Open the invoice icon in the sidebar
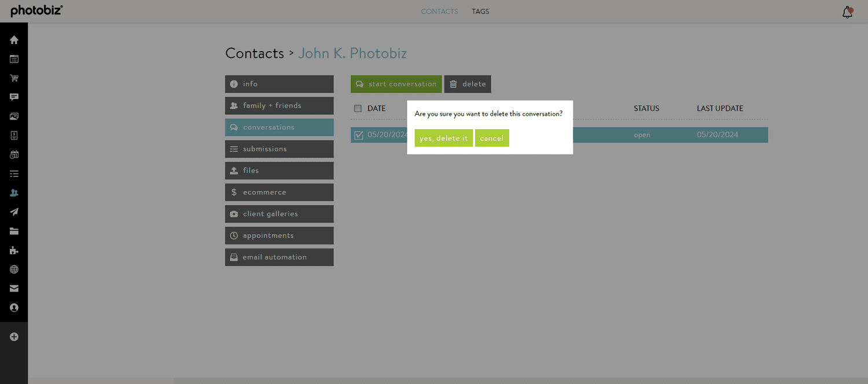This screenshot has height=384, width=868. 14,136
